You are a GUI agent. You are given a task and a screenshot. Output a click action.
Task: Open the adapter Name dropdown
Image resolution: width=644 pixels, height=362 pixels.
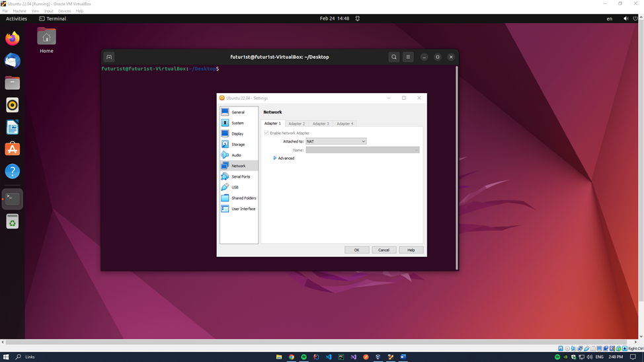362,150
